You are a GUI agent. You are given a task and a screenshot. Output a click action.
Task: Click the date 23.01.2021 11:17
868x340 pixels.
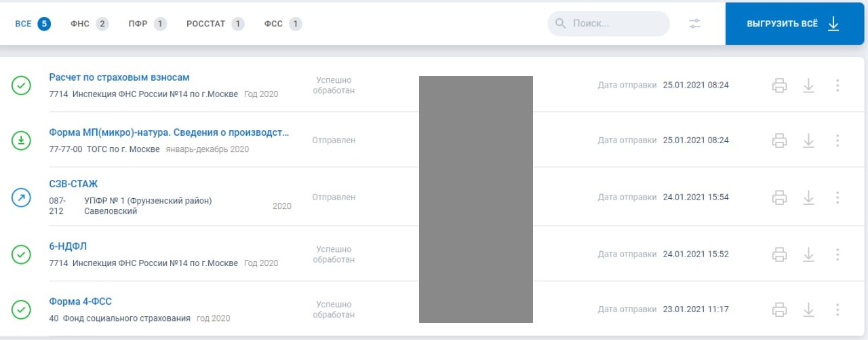click(x=696, y=309)
